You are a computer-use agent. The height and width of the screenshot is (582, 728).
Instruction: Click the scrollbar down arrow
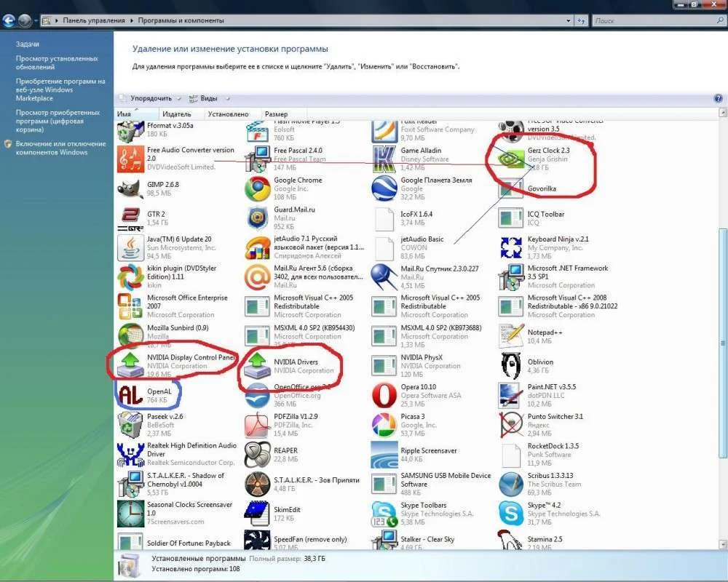(722, 544)
